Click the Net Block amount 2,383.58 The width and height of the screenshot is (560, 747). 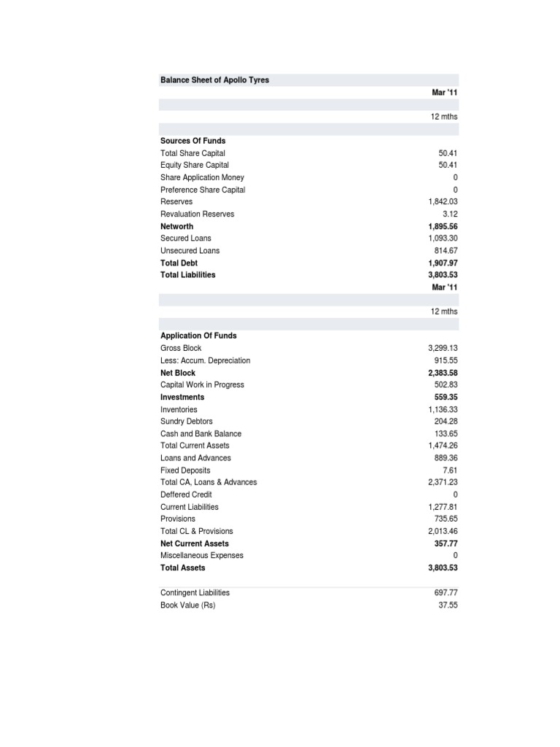[x=443, y=373]
